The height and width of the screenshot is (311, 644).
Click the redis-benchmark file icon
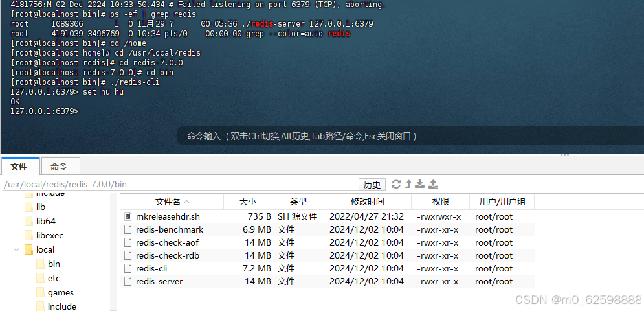click(128, 229)
